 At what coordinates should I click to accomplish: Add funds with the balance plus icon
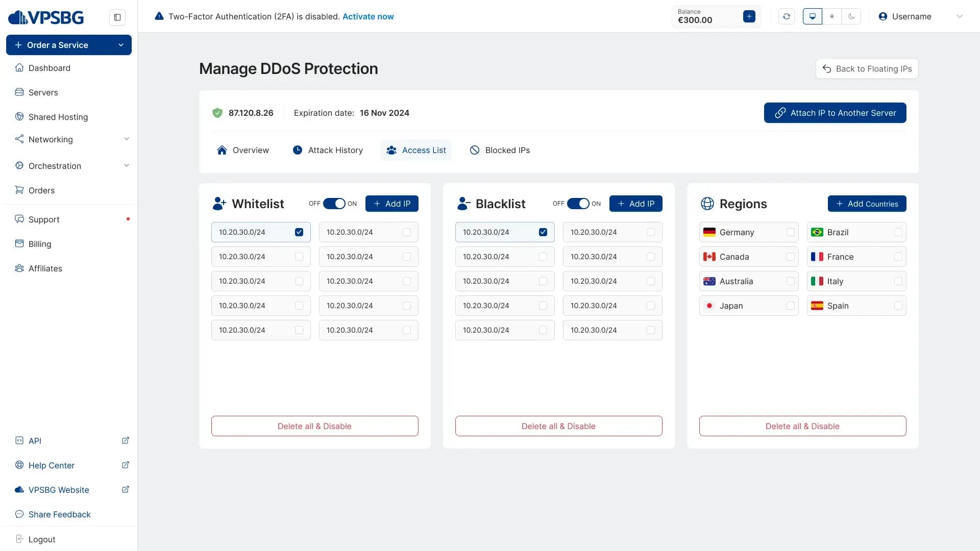pos(749,16)
